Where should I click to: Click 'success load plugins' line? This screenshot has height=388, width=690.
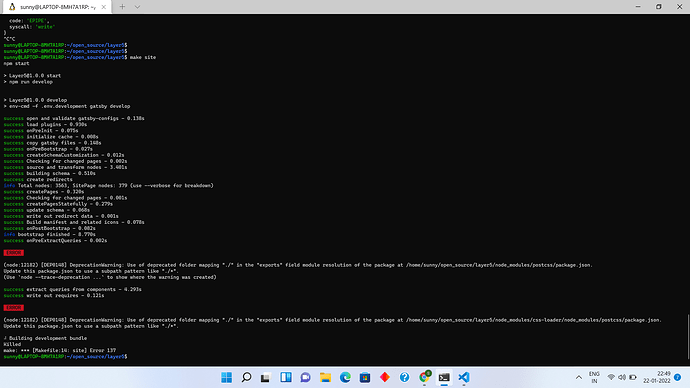click(45, 124)
